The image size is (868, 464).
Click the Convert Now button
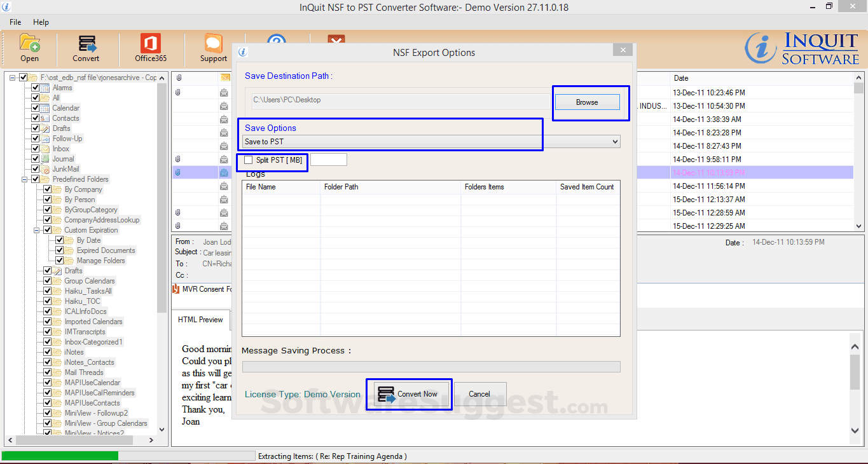point(411,394)
